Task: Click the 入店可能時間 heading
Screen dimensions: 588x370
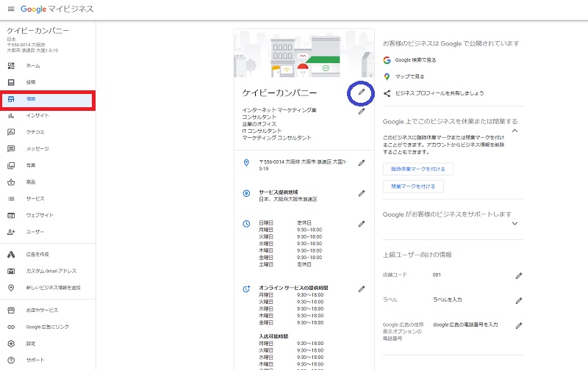Action: point(273,336)
